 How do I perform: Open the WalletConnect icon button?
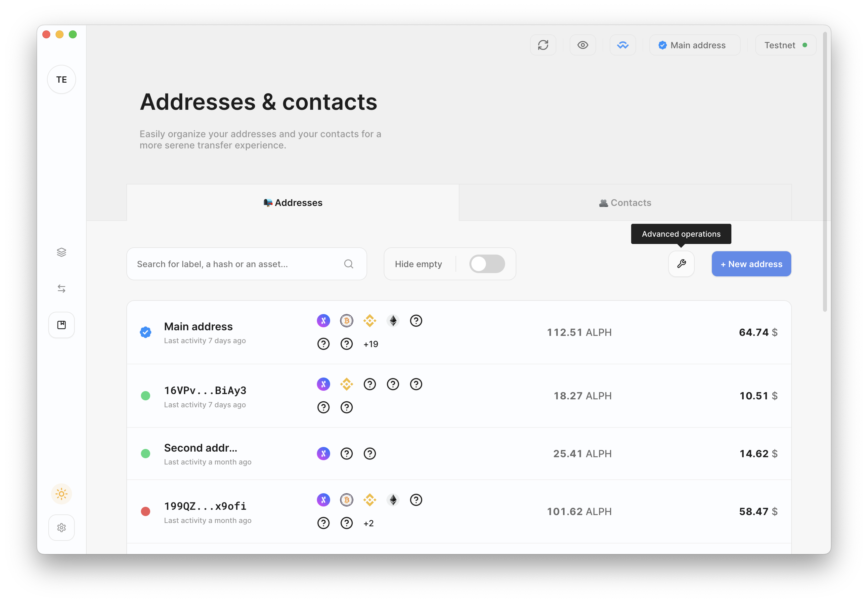click(x=623, y=45)
